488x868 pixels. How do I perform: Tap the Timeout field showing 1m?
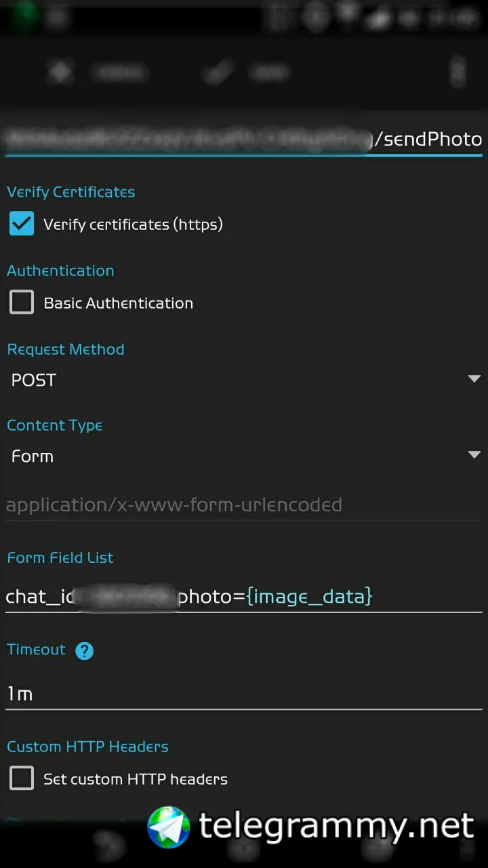tap(244, 694)
